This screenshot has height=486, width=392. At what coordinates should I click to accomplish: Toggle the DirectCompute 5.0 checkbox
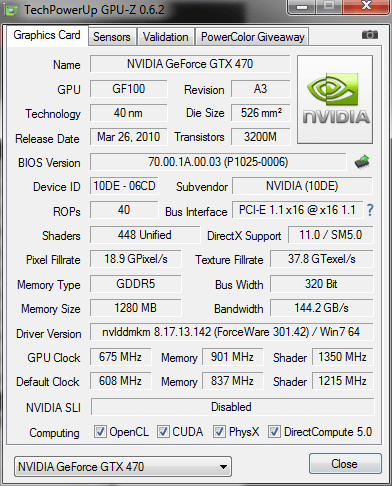tap(274, 432)
